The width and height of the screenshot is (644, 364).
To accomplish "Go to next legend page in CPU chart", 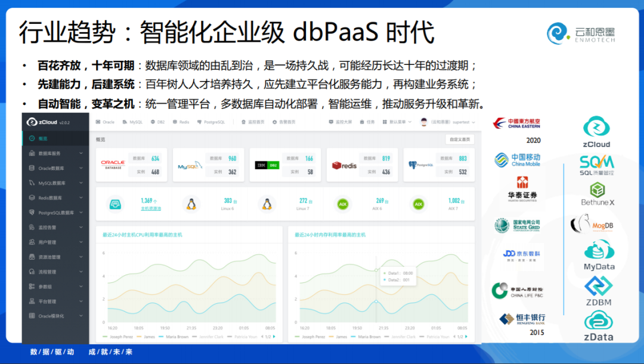I will pyautogui.click(x=274, y=337).
